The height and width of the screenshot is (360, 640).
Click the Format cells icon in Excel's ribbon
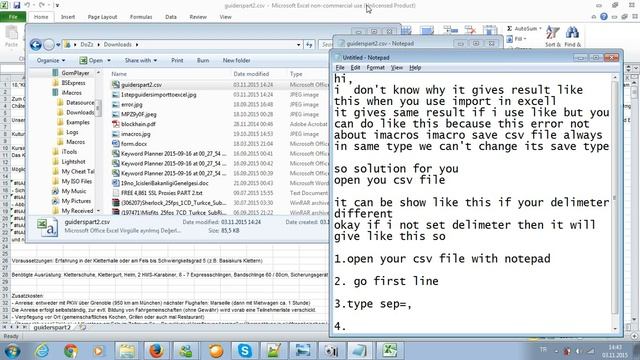490,30
